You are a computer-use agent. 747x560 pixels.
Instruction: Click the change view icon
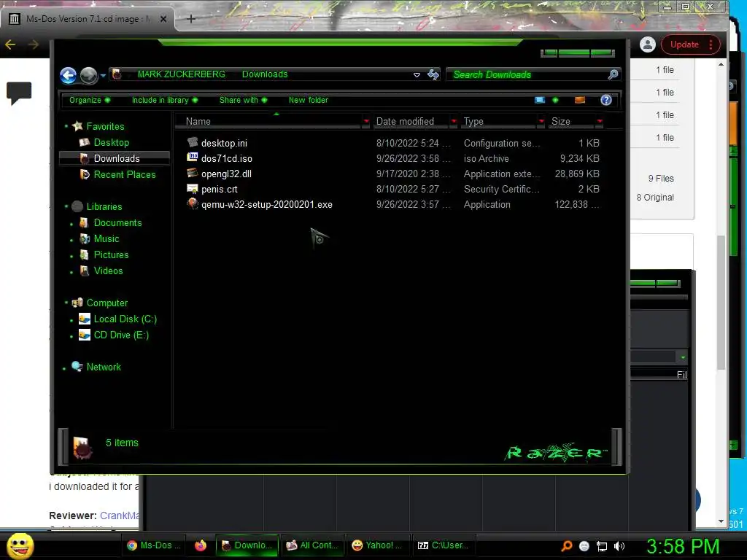[540, 100]
